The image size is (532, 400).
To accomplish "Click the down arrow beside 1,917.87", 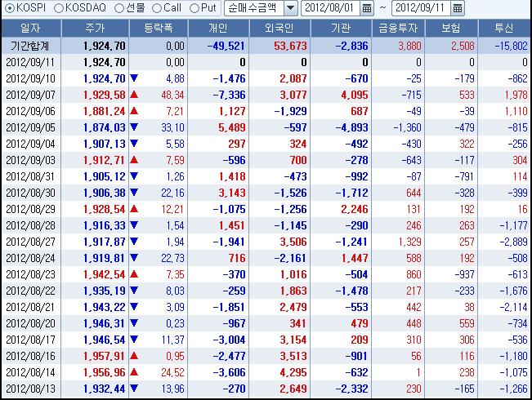I will click(x=134, y=242).
